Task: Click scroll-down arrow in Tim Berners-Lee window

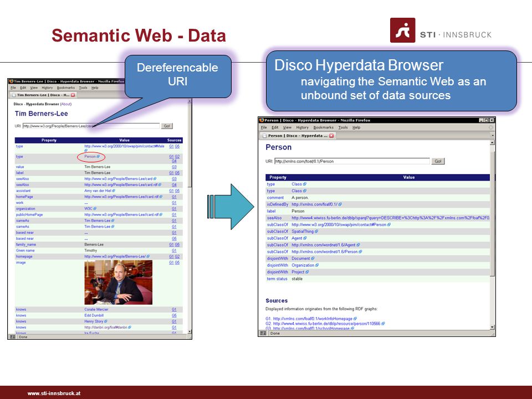Action: [x=190, y=332]
